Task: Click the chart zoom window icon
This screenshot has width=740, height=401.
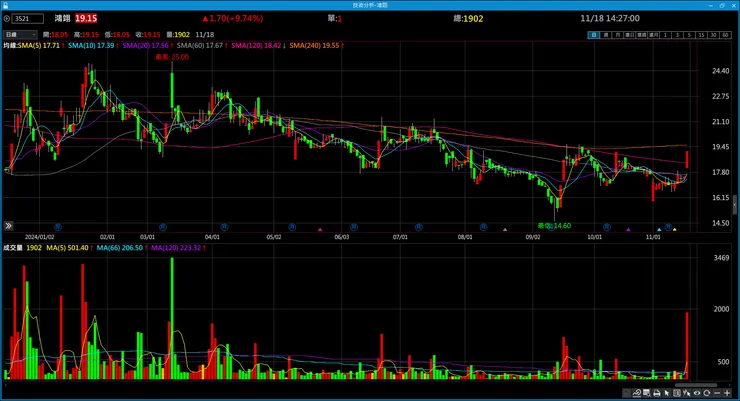Action: coord(647,393)
